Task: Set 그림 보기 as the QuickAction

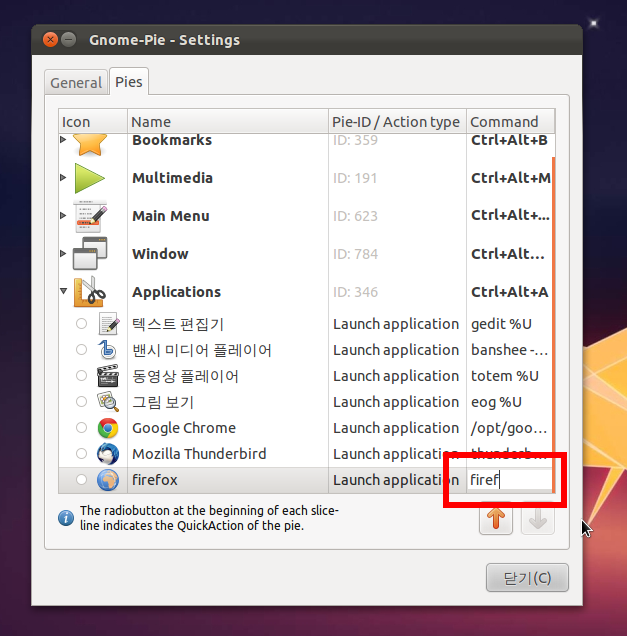Action: [x=82, y=402]
